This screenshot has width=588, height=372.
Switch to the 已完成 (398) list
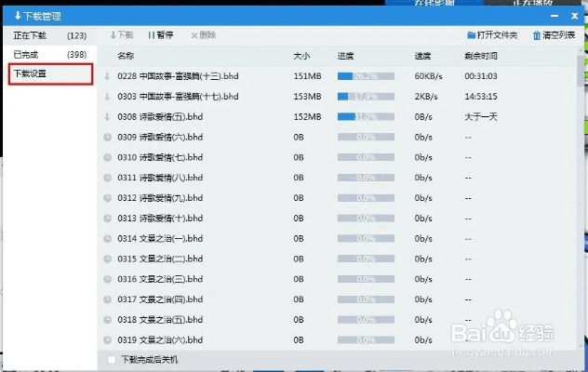click(50, 55)
